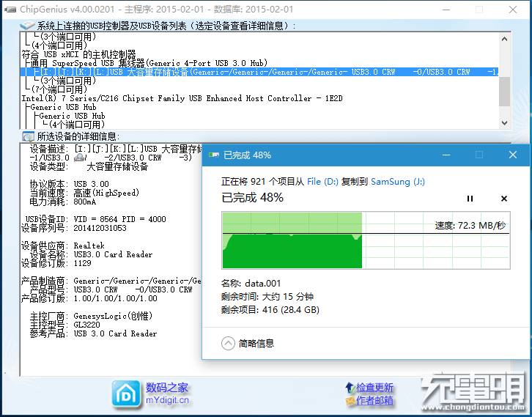Click the 数码之家 text link

[x=166, y=387]
